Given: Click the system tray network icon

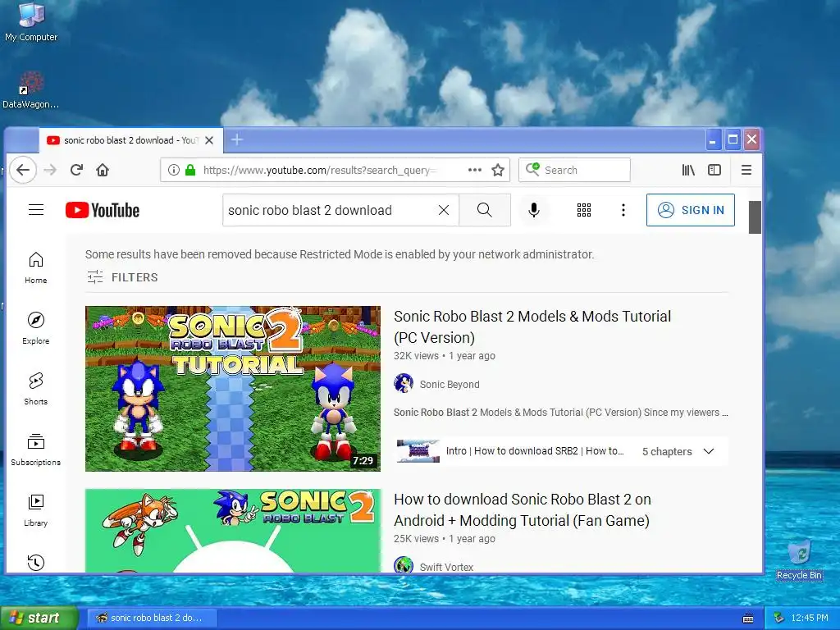Looking at the screenshot, I should [779, 618].
